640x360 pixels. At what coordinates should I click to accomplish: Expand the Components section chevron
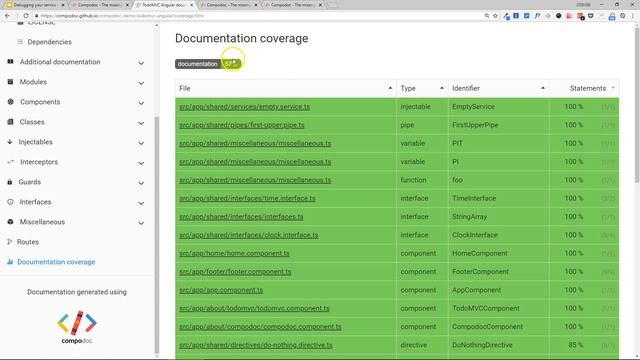[141, 103]
